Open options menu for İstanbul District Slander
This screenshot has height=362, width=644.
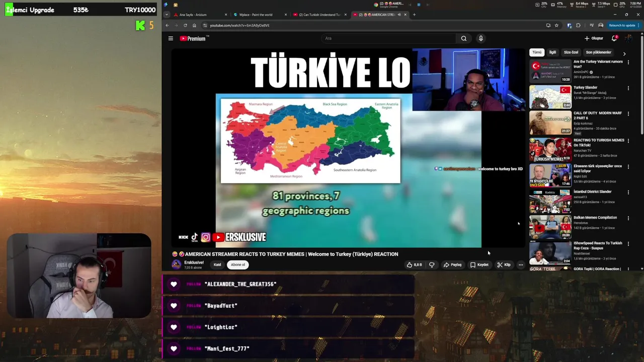(628, 192)
